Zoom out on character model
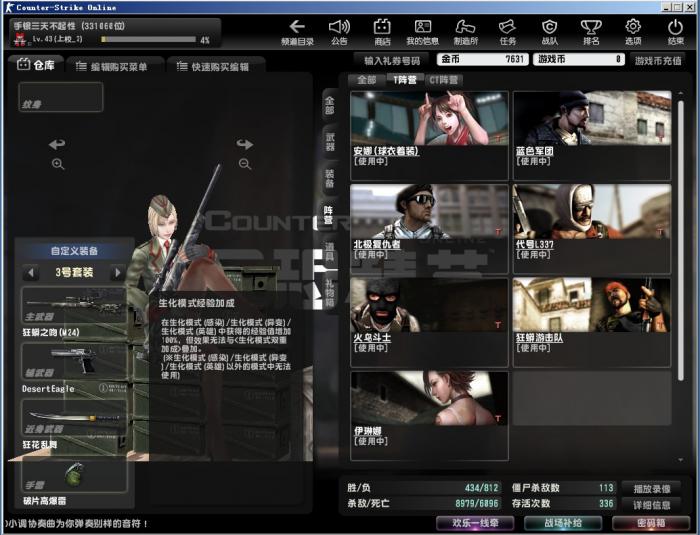This screenshot has height=535, width=700. (x=245, y=164)
